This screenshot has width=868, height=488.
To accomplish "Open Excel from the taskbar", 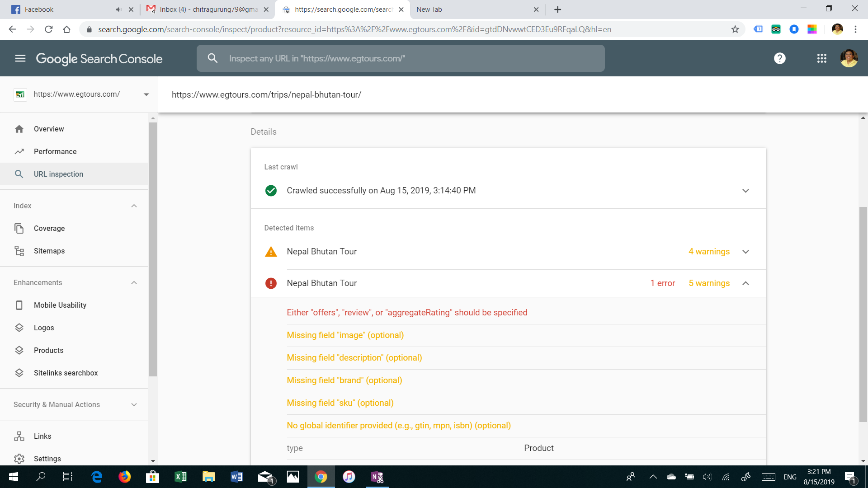I will pos(180,477).
